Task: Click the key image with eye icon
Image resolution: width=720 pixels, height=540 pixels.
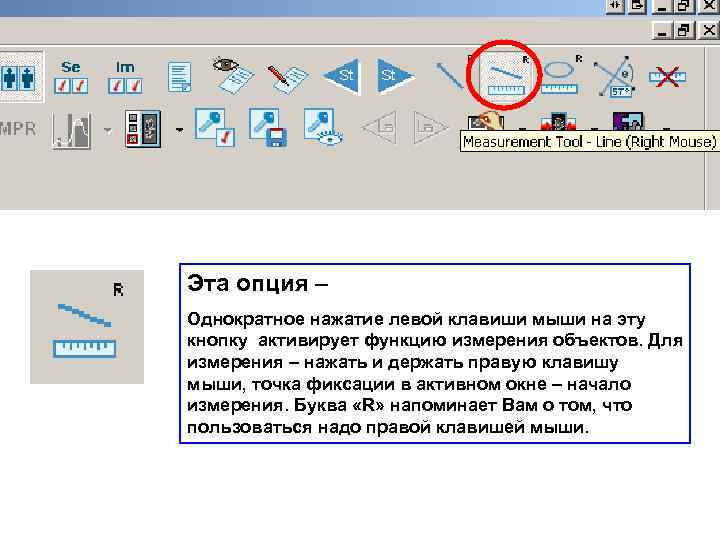Action: pyautogui.click(x=323, y=127)
